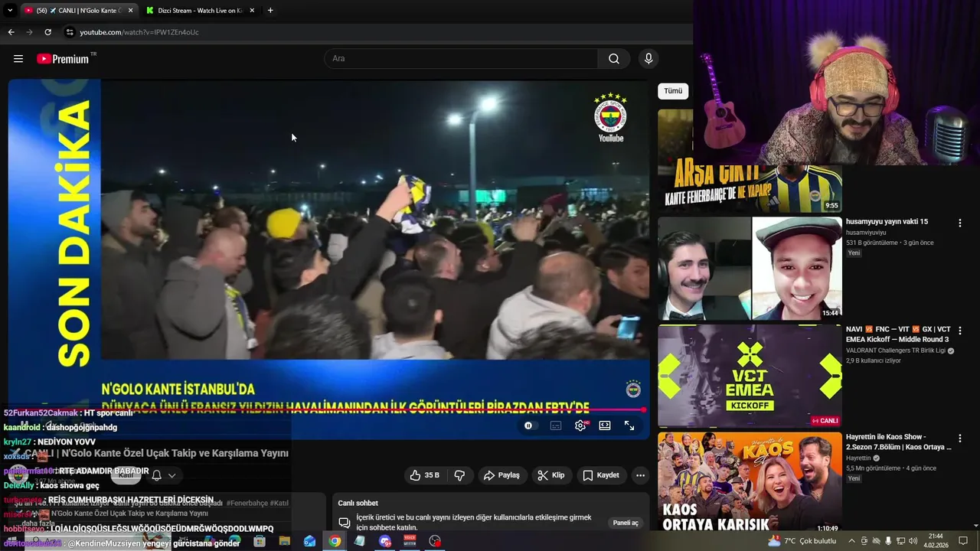Click 'Paneli aç' to open chat panel
This screenshot has width=980, height=551.
tap(626, 523)
